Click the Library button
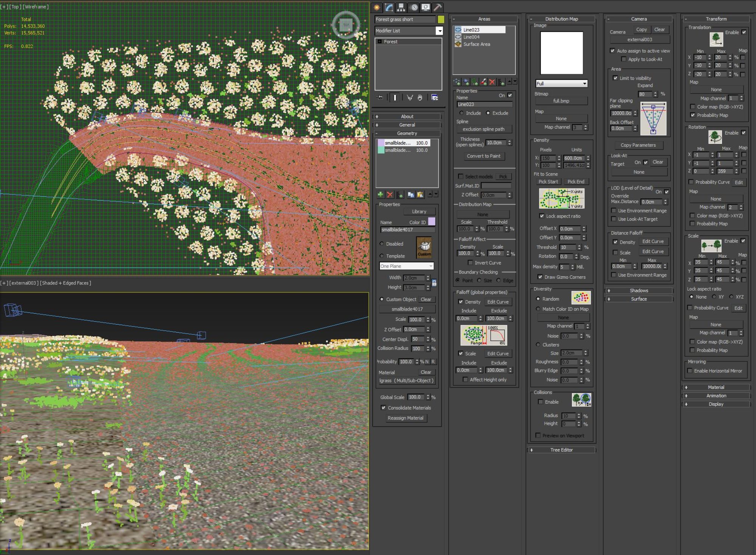 point(419,211)
